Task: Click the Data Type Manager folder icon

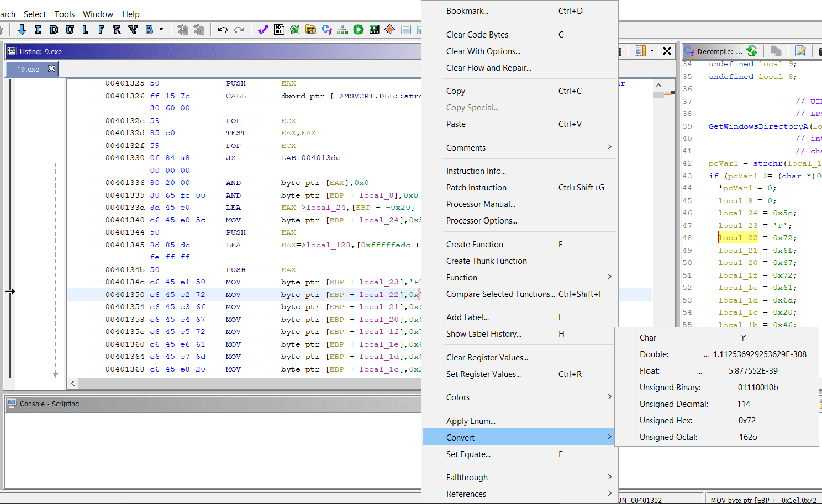Action: point(309,29)
